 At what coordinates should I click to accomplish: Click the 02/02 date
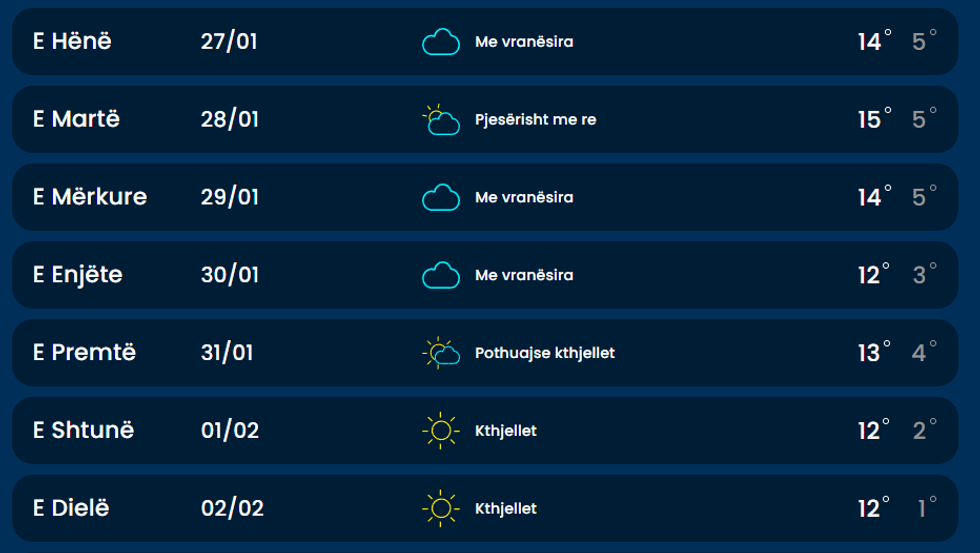tap(232, 508)
